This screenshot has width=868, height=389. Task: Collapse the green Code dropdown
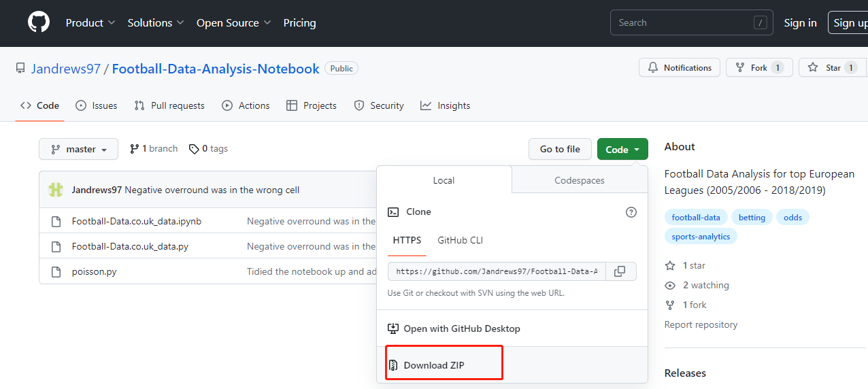[x=622, y=150]
